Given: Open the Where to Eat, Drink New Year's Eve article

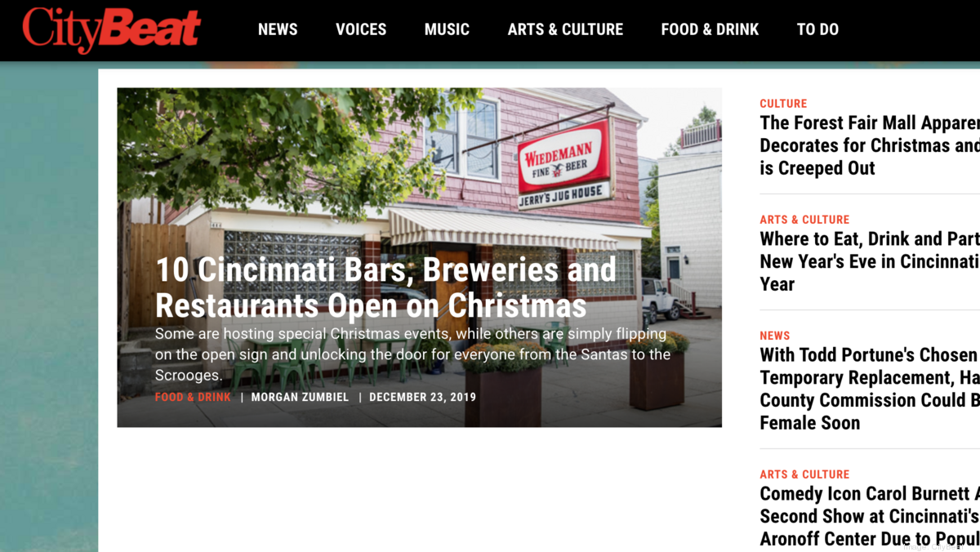Looking at the screenshot, I should pyautogui.click(x=870, y=261).
